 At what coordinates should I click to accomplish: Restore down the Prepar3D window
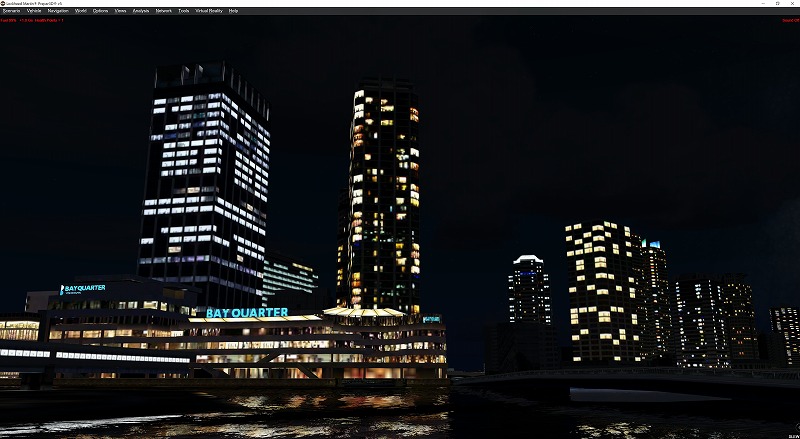click(778, 3)
